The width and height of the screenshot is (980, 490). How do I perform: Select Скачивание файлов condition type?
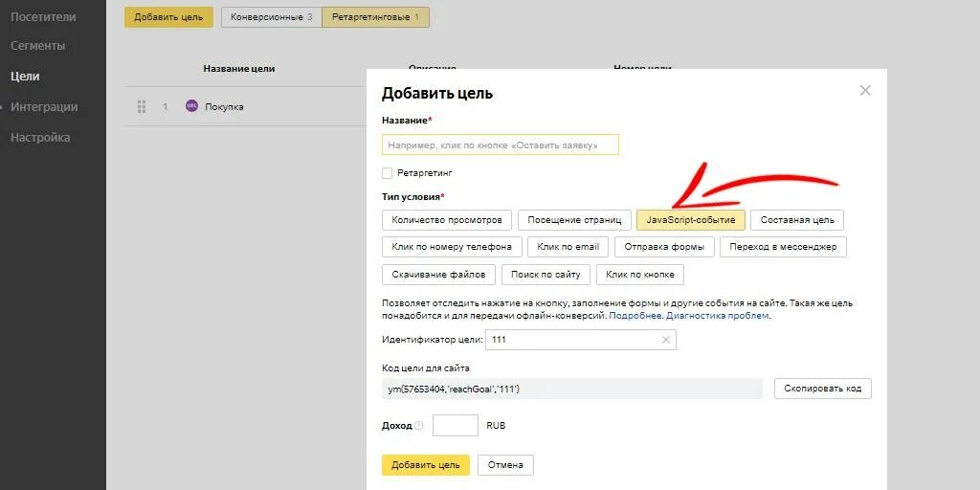(x=438, y=275)
